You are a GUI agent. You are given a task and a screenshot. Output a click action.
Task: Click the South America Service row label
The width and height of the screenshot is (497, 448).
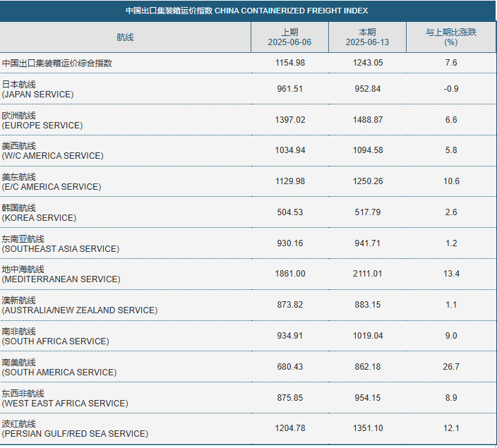point(59,368)
